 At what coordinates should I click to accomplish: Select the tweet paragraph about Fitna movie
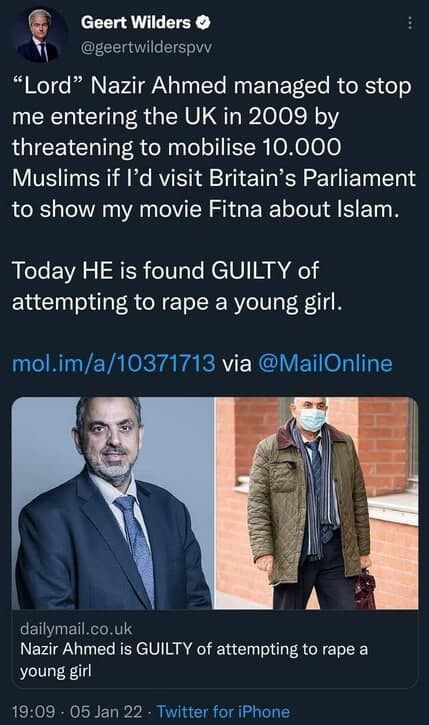coord(214,148)
